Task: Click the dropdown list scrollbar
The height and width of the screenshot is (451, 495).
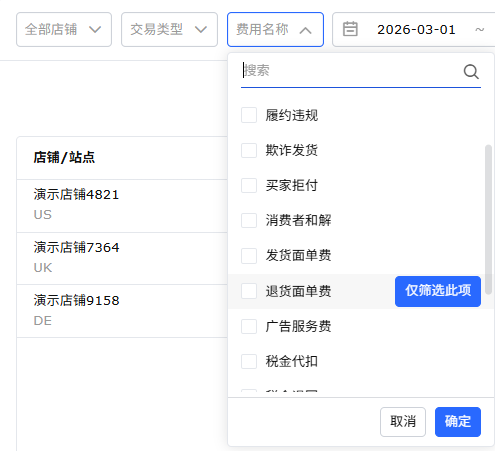Action: (488, 219)
